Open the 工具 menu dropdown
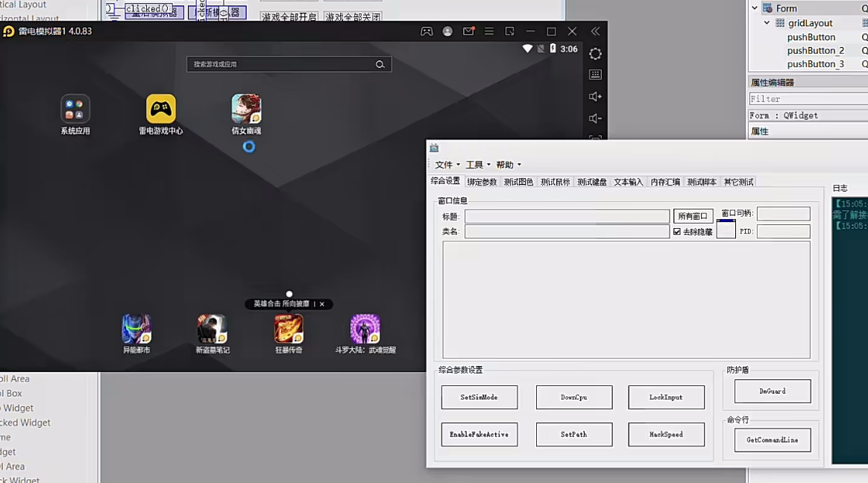The width and height of the screenshot is (868, 483). [x=478, y=165]
